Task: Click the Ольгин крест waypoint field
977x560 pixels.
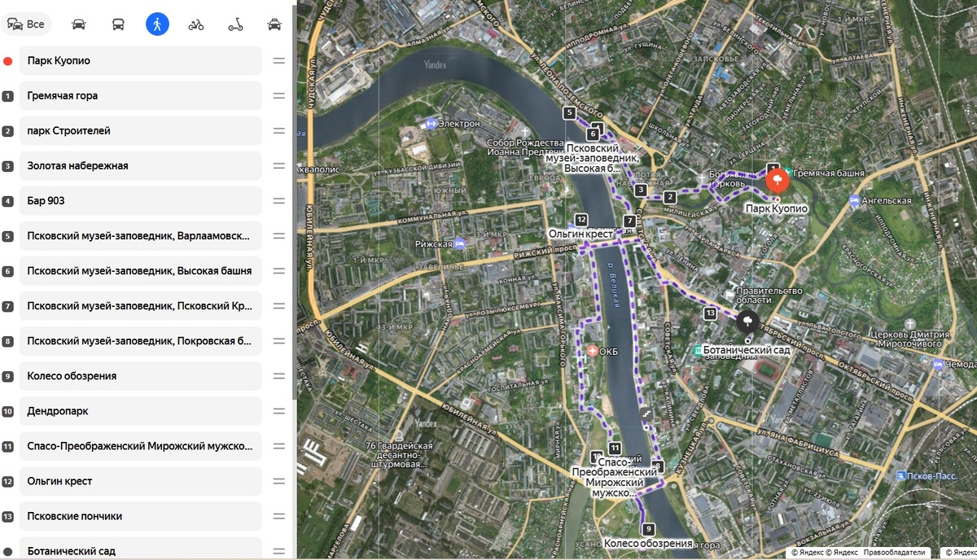Action: click(x=140, y=481)
